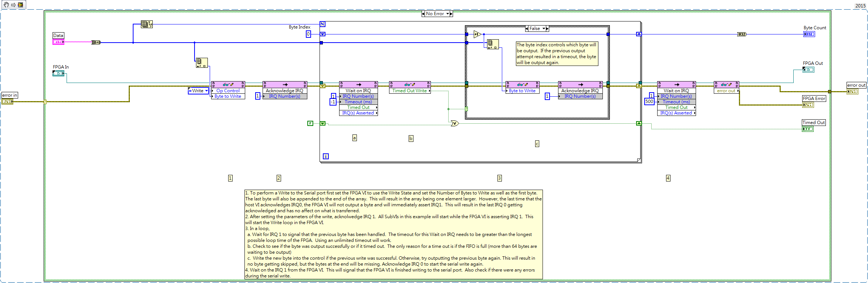
Task: Click the error case selector terminal
Action: coord(45,102)
